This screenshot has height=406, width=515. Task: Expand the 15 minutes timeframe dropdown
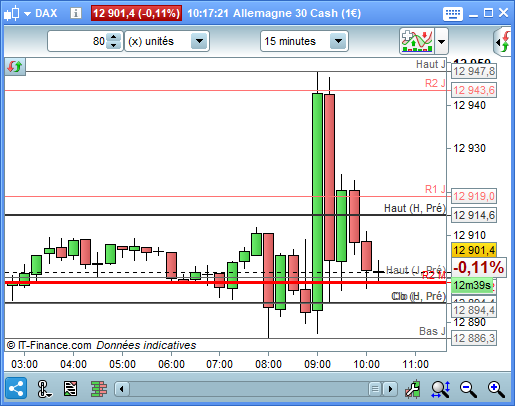(x=338, y=41)
